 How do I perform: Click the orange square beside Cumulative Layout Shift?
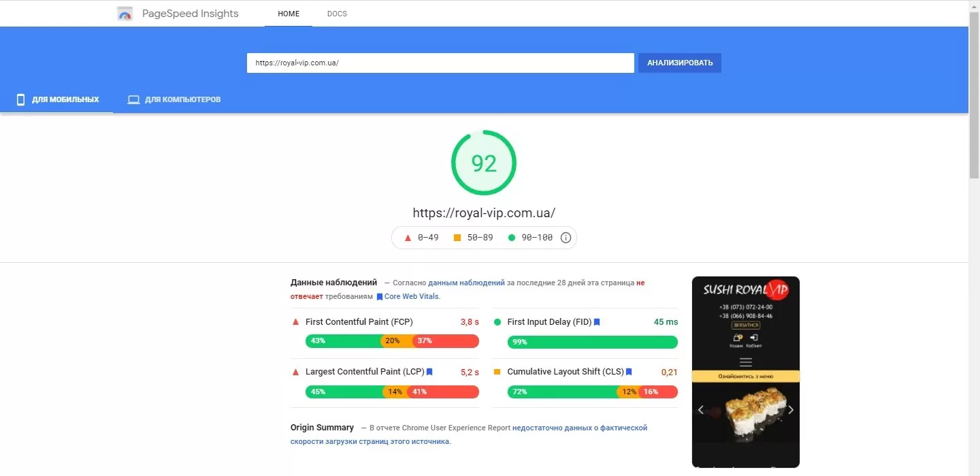(497, 372)
